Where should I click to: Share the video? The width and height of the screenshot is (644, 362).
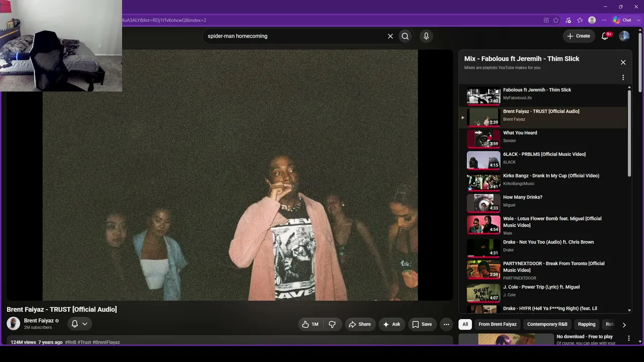[360, 324]
